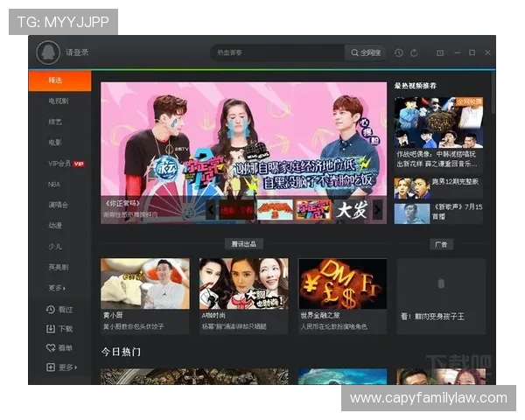The width and height of the screenshot is (525, 420).
Task: Click previous arrow in banner thumbnail strip
Action: coord(211,210)
